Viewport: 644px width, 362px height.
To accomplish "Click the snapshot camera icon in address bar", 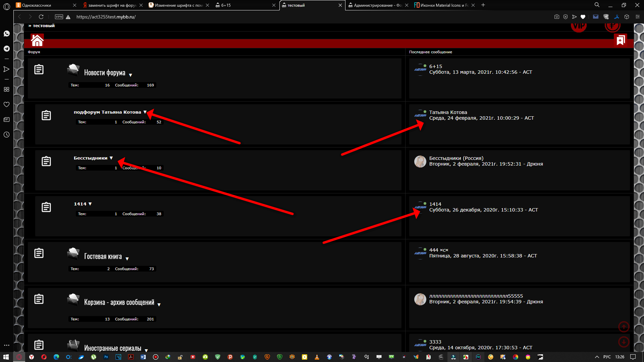I will [557, 17].
